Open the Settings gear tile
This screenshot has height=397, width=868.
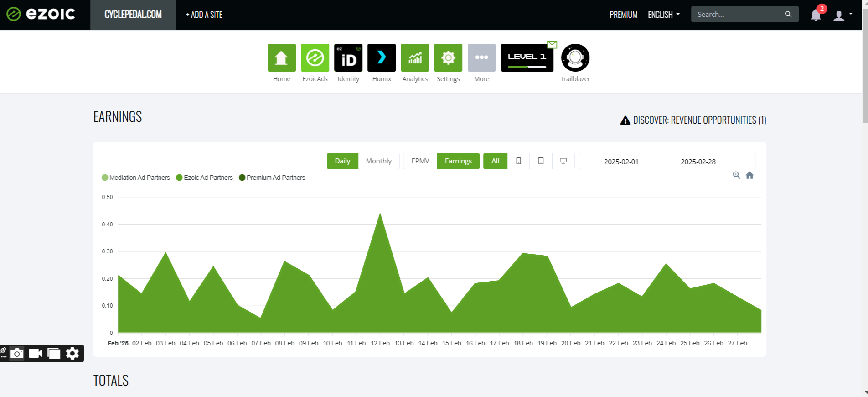[448, 57]
